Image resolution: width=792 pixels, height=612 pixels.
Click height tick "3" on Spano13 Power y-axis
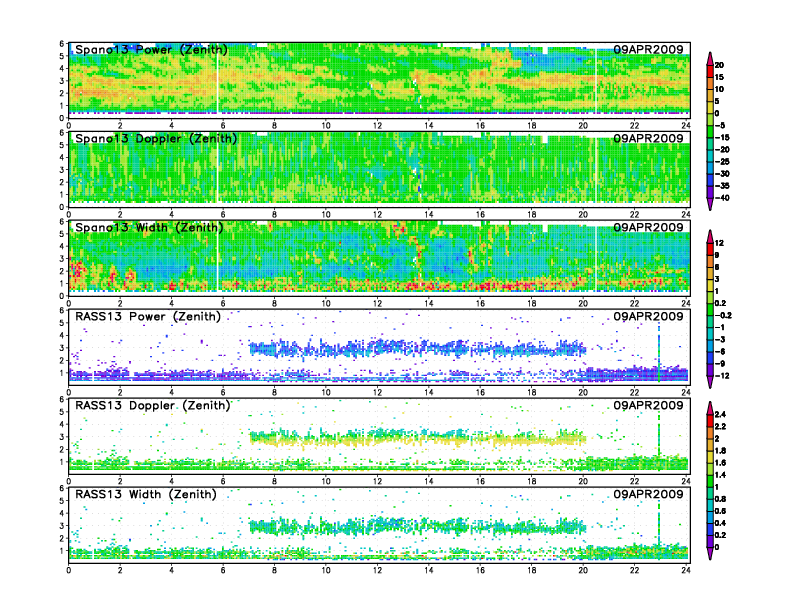coord(62,81)
